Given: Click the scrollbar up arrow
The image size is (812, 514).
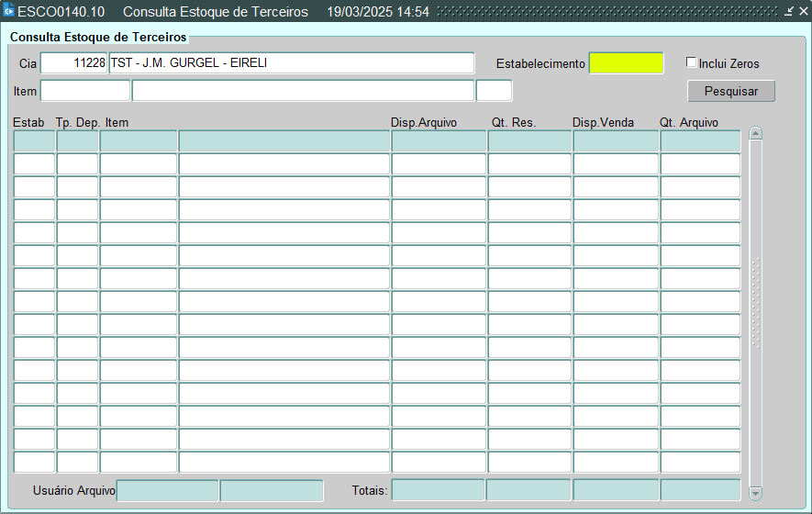Looking at the screenshot, I should 756,134.
